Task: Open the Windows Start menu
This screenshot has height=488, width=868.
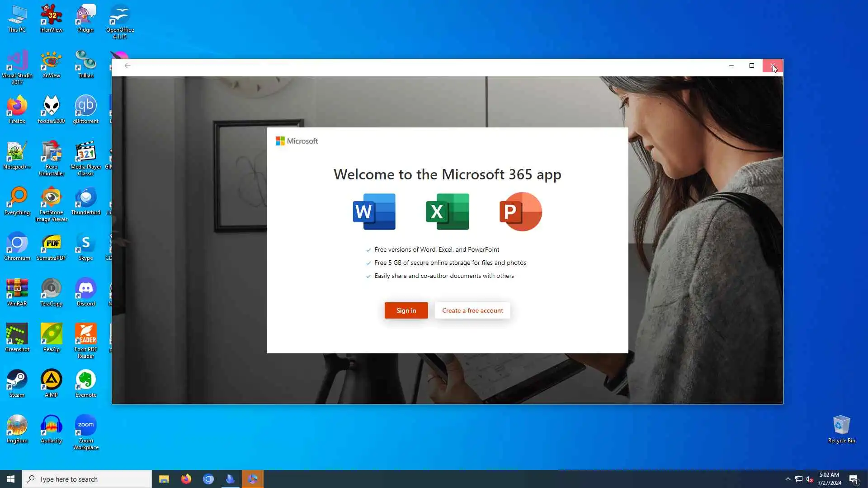Action: point(11,479)
